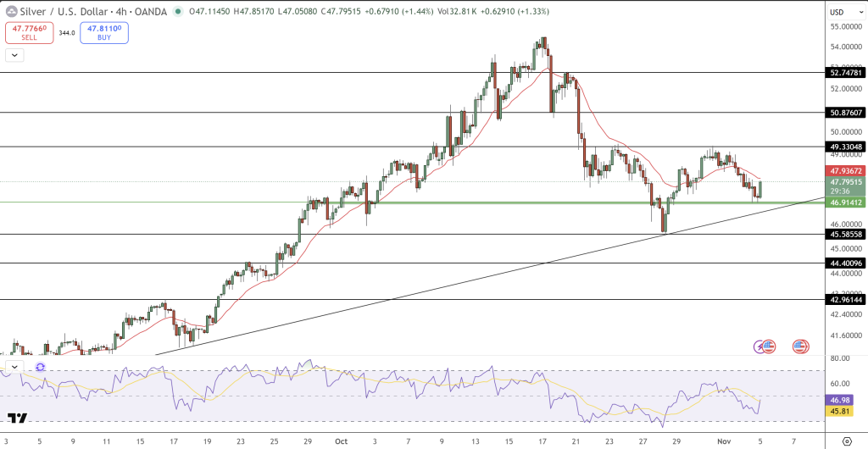Select the 50.87607 horizontal line label
Screen dimensions: 868x449
tap(843, 112)
